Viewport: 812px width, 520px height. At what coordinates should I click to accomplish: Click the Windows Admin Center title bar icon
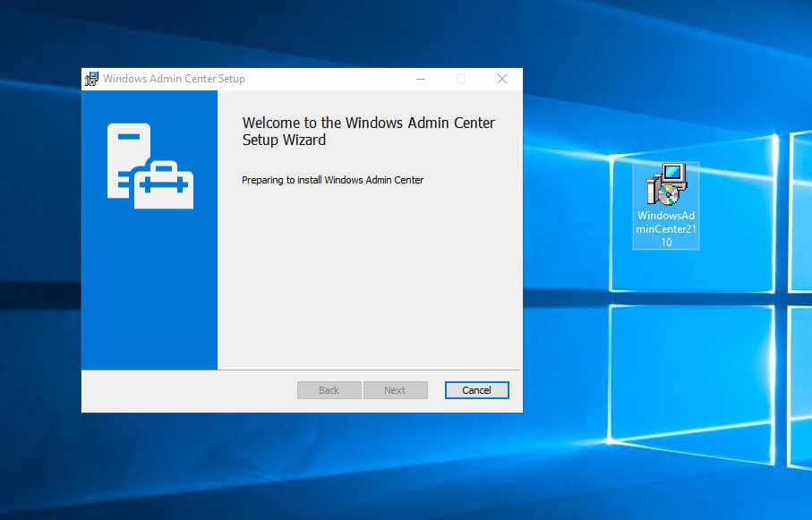tap(90, 79)
